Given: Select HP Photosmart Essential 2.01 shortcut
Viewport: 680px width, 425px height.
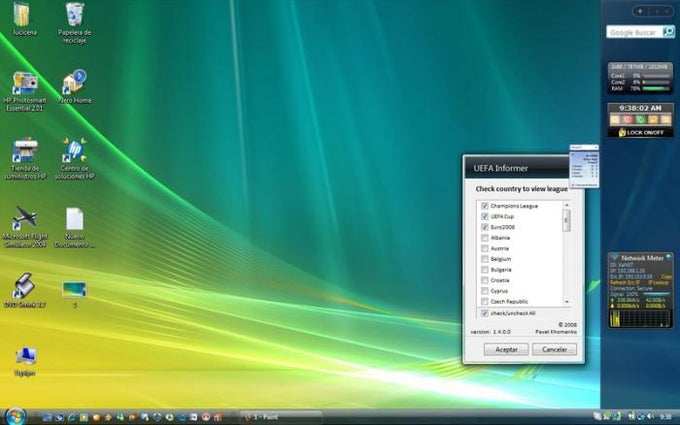Looking at the screenshot, I should click(25, 90).
